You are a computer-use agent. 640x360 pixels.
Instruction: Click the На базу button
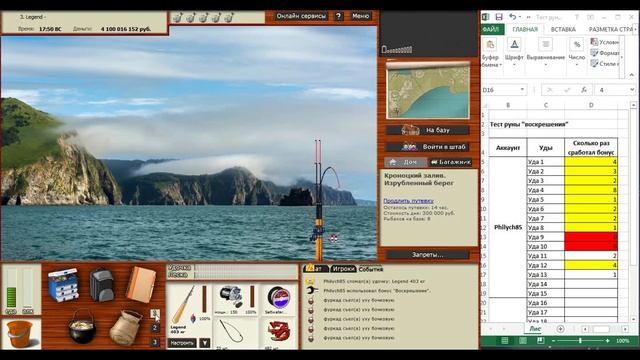coord(428,130)
